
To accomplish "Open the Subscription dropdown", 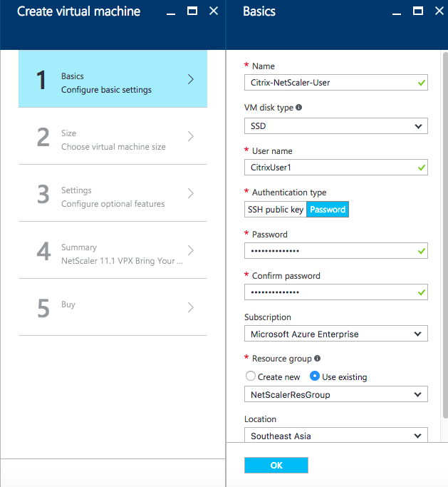I will 336,334.
